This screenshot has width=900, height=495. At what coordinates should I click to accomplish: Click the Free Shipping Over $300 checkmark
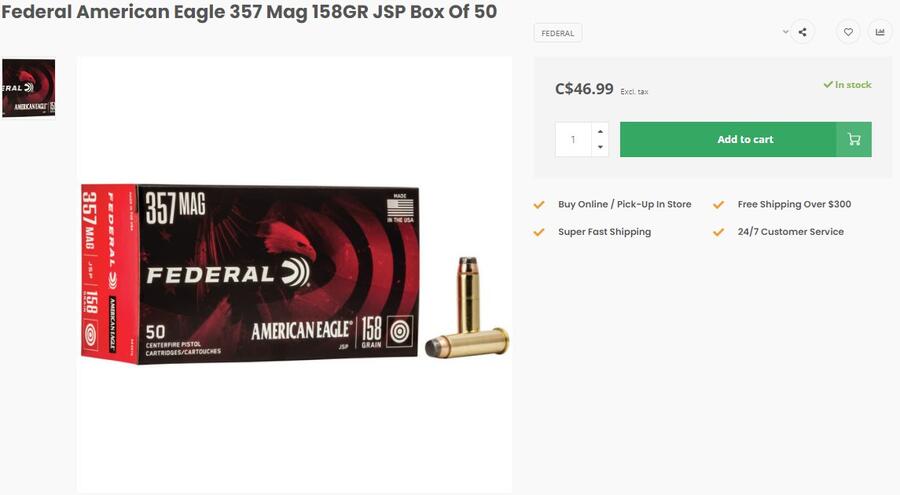click(719, 204)
